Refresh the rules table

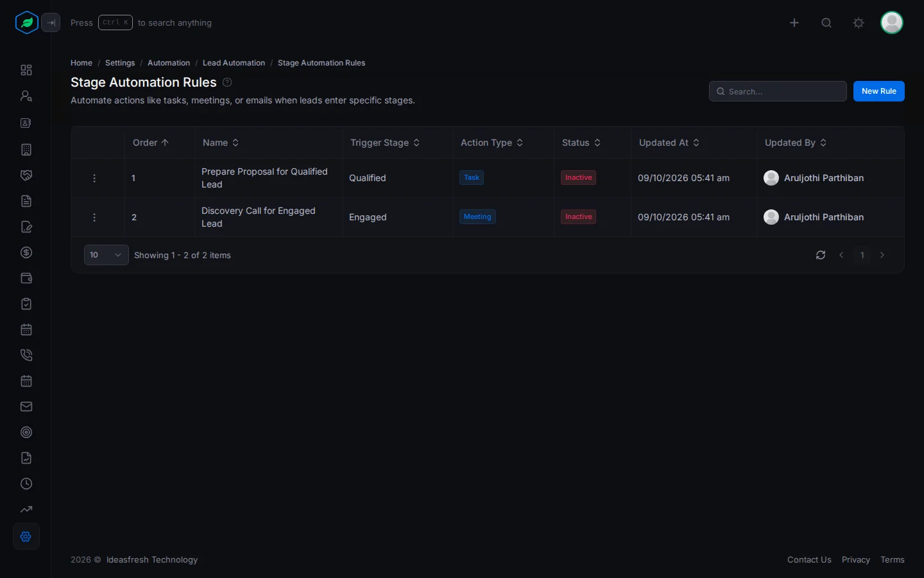821,255
